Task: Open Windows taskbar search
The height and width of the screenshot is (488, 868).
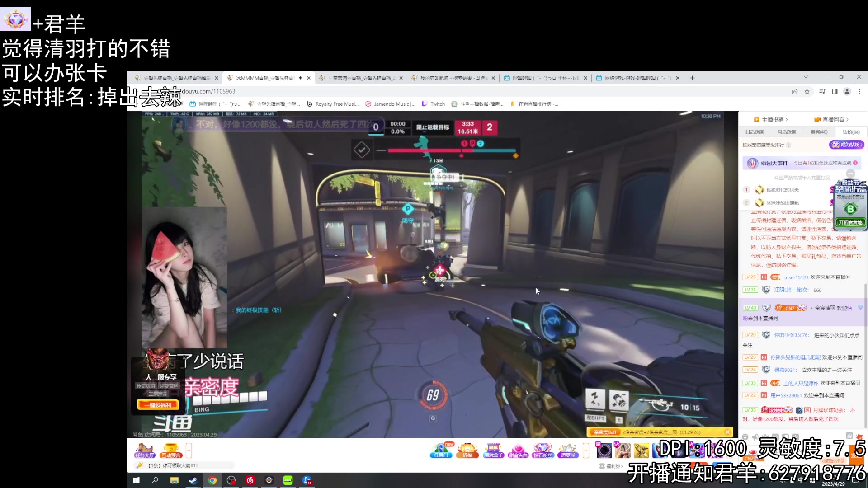Action: [x=155, y=480]
